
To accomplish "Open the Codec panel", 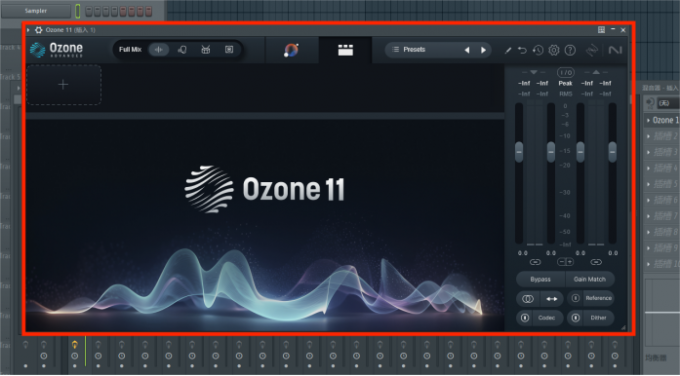I will tap(547, 318).
